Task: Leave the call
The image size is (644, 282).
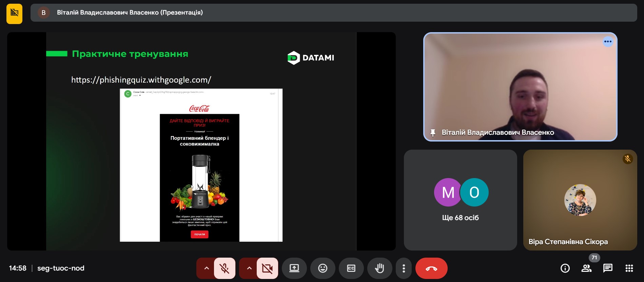Action: 431,268
